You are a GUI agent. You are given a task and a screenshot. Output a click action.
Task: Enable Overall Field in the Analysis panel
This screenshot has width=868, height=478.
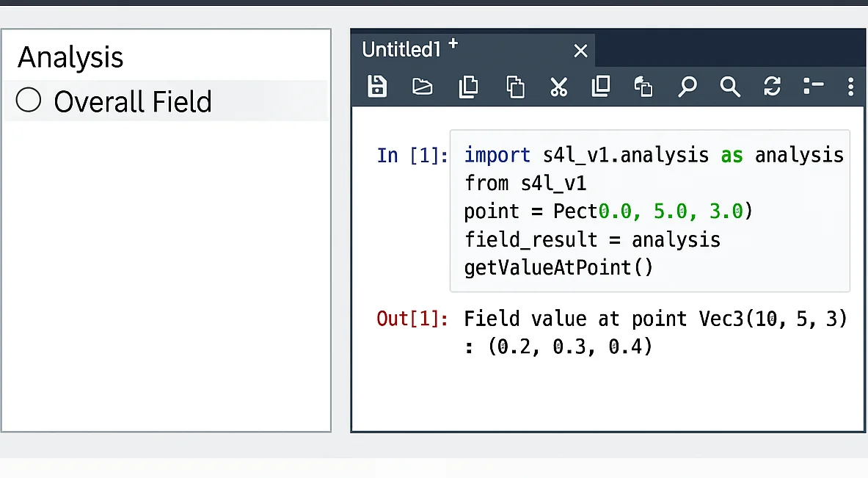click(28, 101)
